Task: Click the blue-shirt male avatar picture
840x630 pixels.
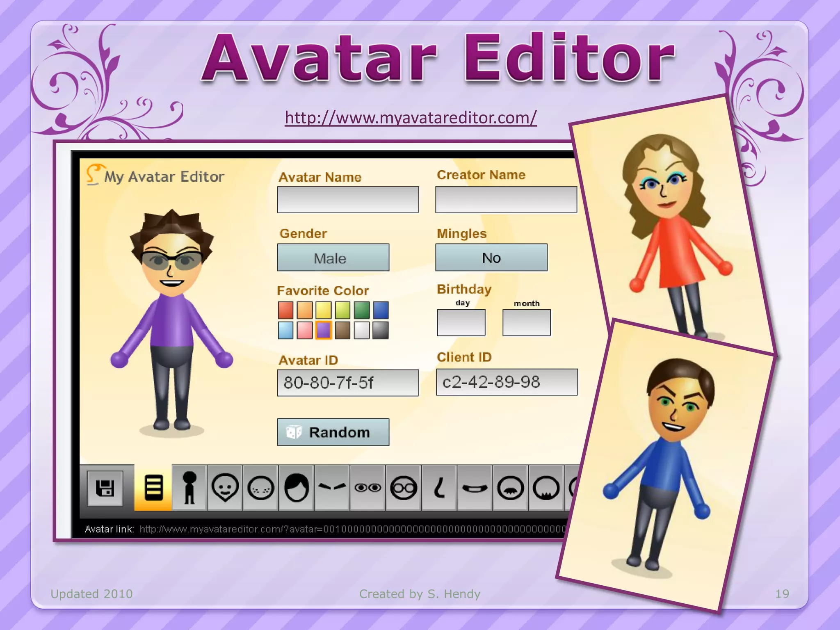Action: 667,466
